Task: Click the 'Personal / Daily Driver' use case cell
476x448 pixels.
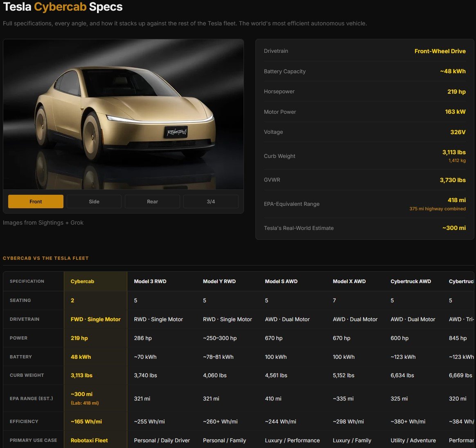Action: (x=162, y=440)
